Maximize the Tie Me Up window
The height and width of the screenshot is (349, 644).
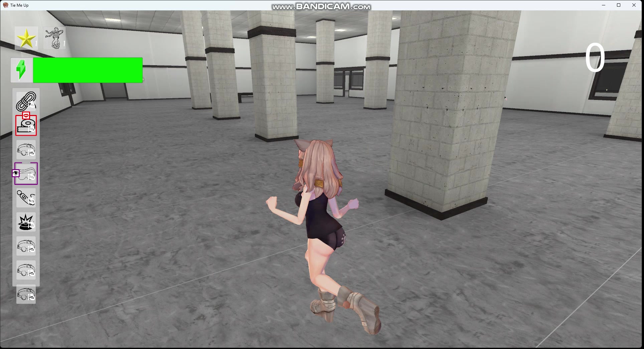(619, 5)
